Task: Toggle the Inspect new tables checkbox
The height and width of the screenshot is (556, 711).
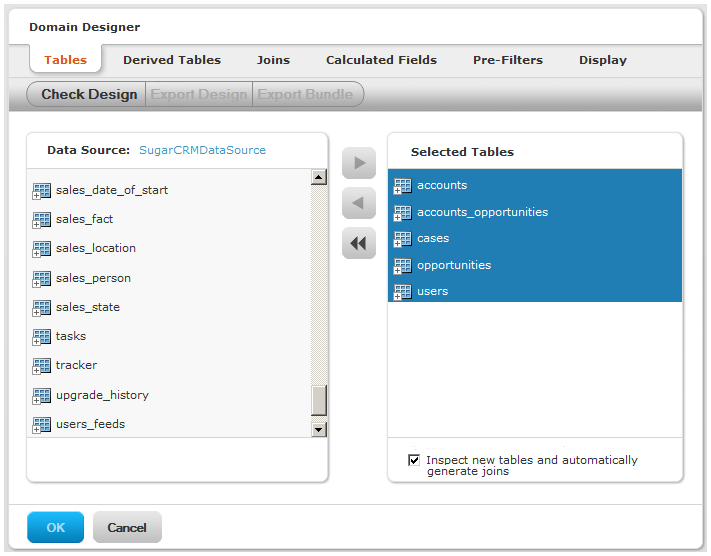Action: coord(414,460)
